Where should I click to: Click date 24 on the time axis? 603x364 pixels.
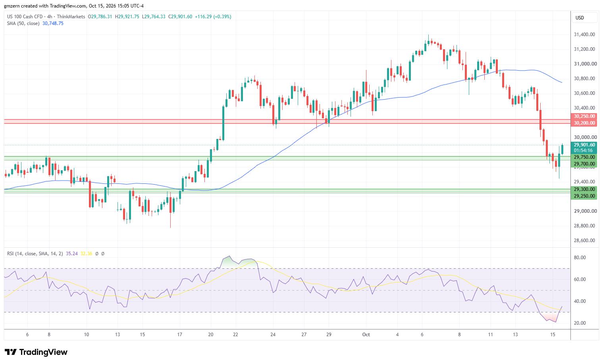pyautogui.click(x=273, y=335)
